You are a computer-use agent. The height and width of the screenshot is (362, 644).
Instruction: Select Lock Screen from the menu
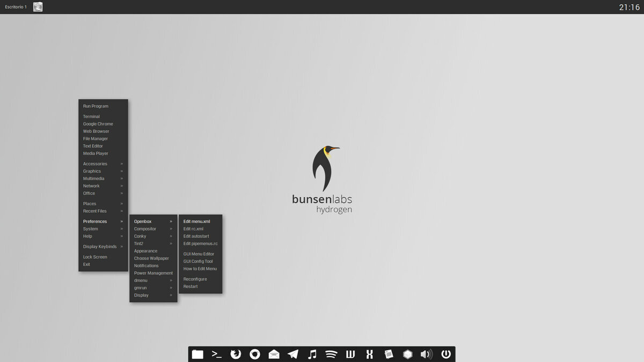pyautogui.click(x=94, y=256)
